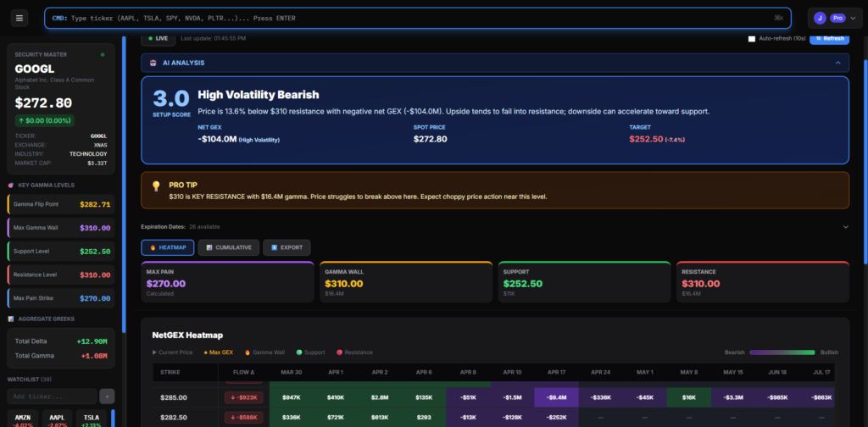
Task: Open the hamburger menu
Action: [x=19, y=19]
